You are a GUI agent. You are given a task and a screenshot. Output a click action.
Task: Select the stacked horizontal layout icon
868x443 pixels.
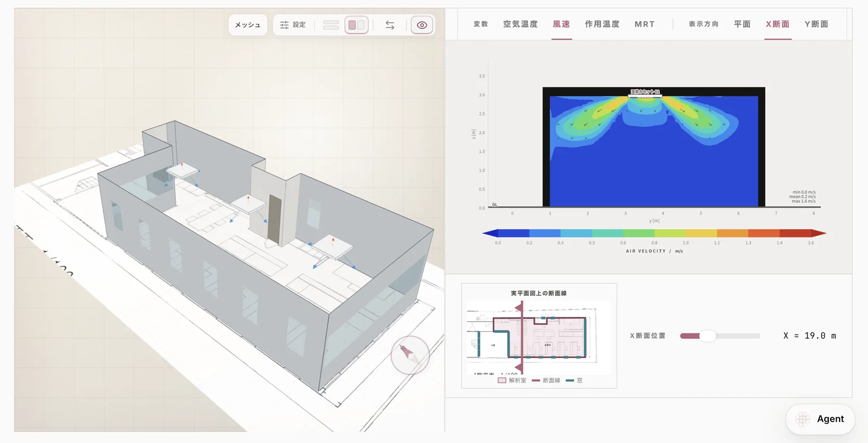[x=331, y=25]
